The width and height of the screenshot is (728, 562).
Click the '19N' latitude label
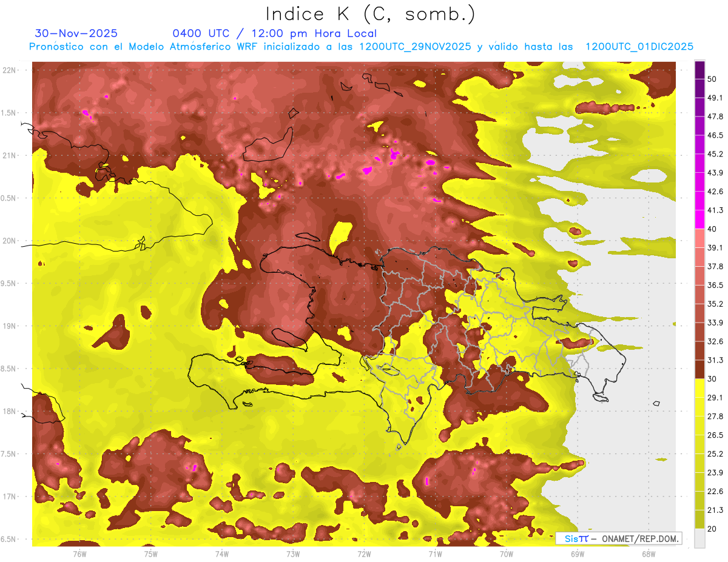tap(10, 326)
